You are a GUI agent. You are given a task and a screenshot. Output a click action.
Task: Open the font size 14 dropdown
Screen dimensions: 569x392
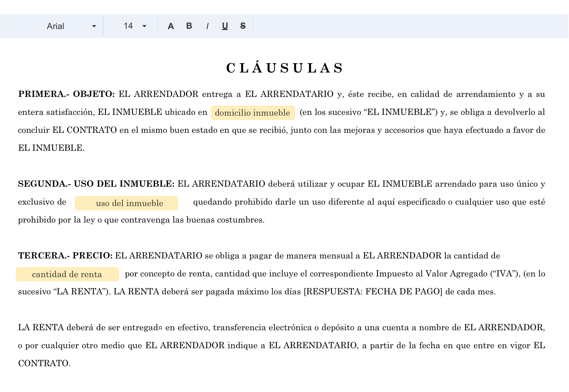coord(128,26)
